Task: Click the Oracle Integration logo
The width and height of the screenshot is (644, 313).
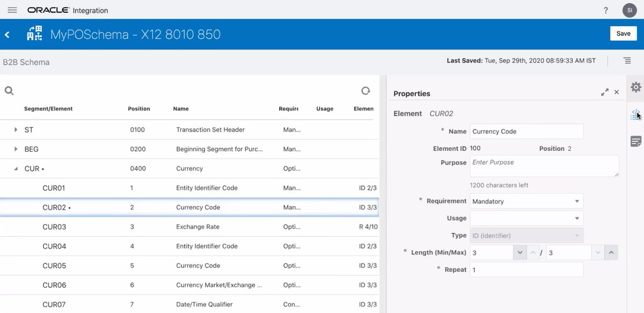Action: click(68, 10)
